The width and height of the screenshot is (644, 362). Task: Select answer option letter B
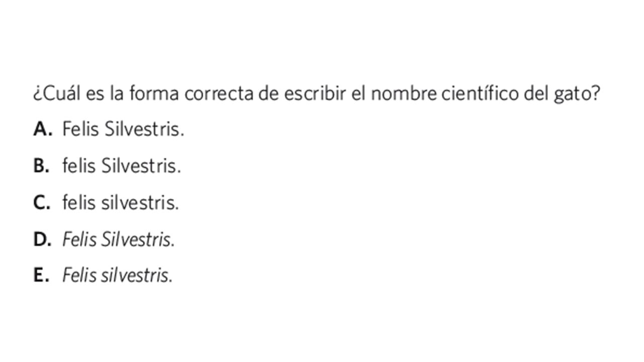[x=41, y=166]
